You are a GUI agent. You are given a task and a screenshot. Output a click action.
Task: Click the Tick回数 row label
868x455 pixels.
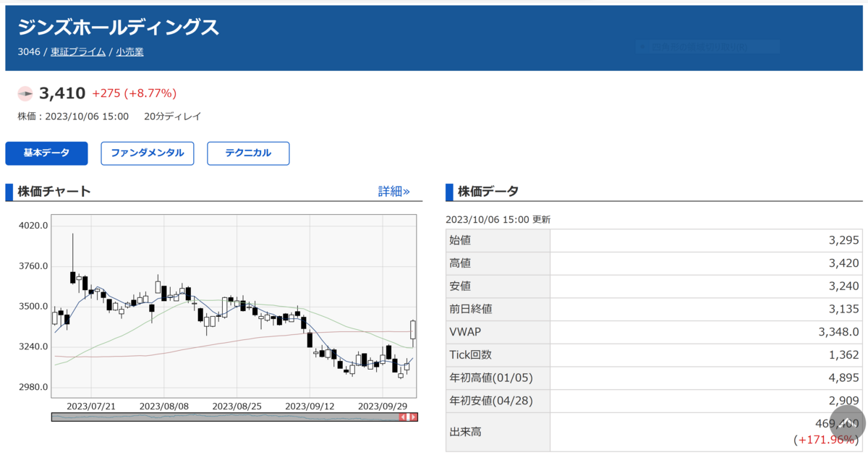tap(470, 354)
